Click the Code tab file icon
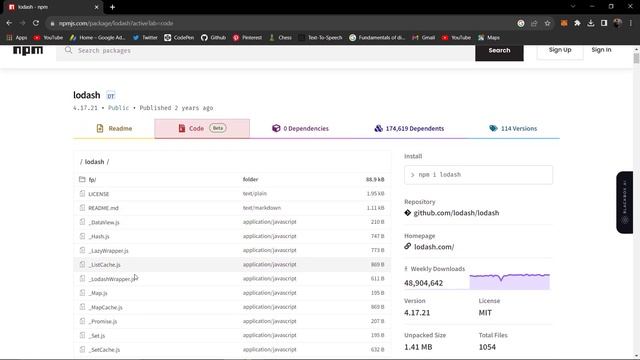 pos(182,128)
